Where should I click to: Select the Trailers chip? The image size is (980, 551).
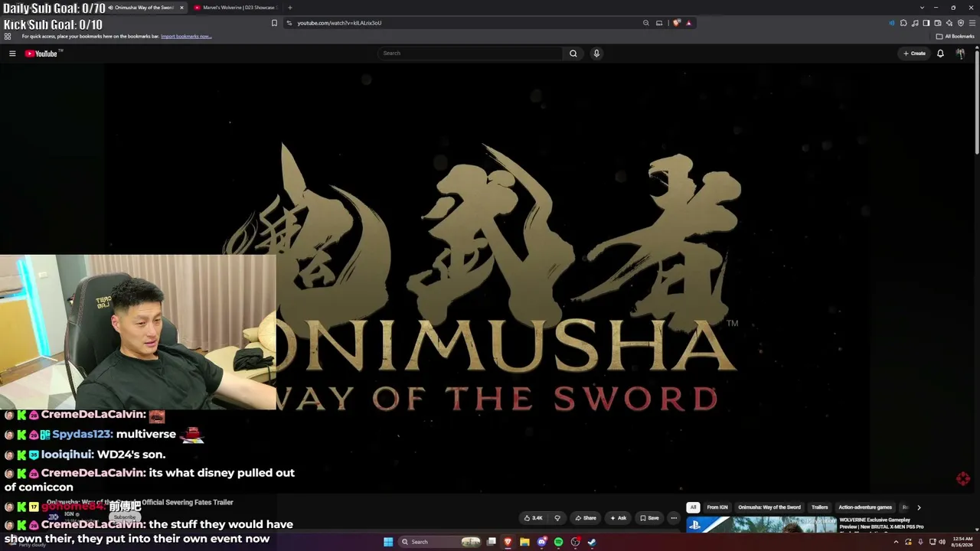(x=820, y=507)
